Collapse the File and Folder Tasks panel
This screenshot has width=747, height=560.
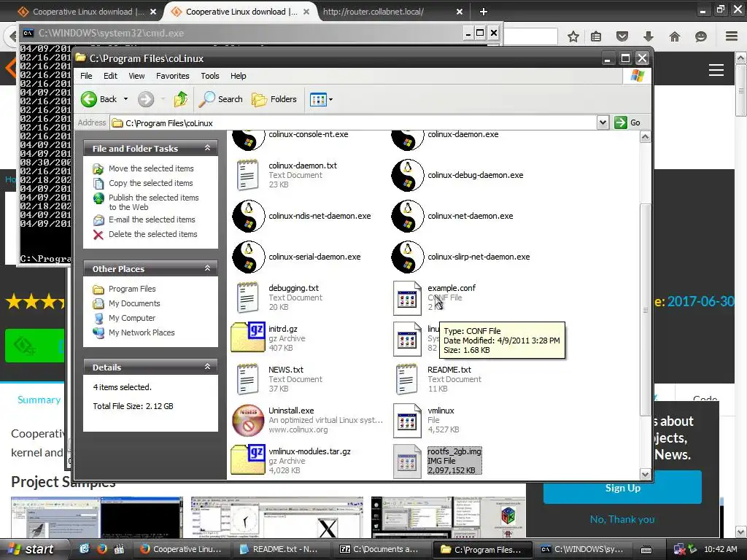(x=207, y=148)
